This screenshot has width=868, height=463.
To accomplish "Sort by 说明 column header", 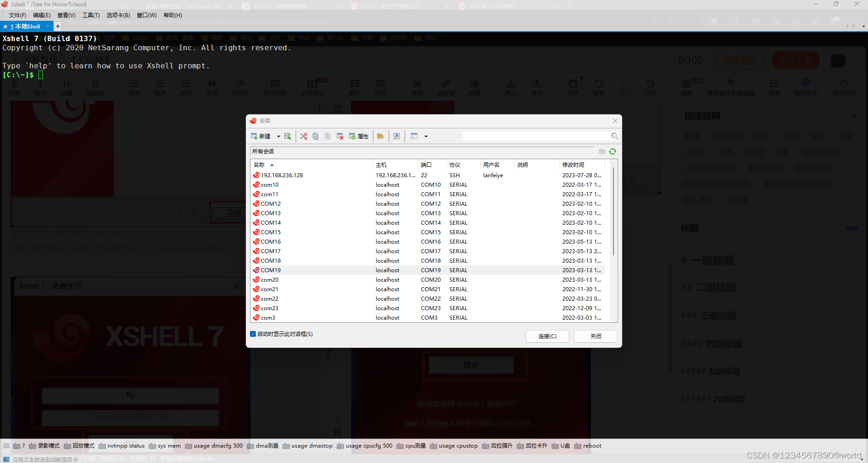I will [x=537, y=165].
